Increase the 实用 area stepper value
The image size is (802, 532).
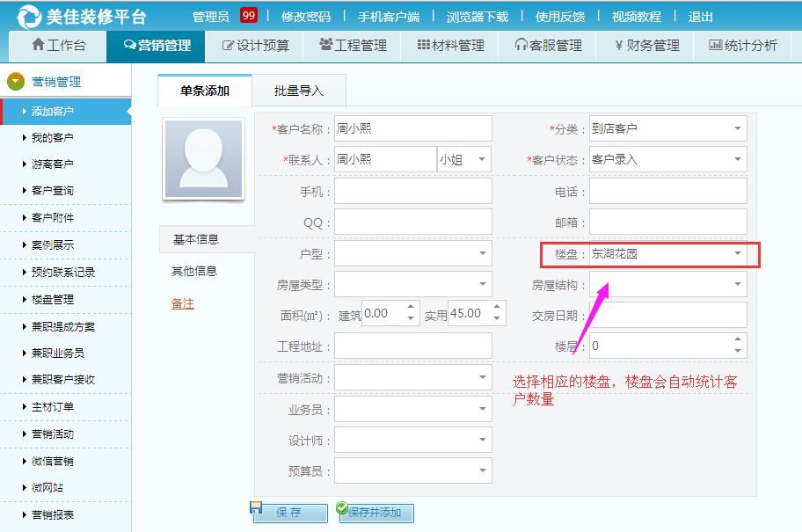pos(497,308)
